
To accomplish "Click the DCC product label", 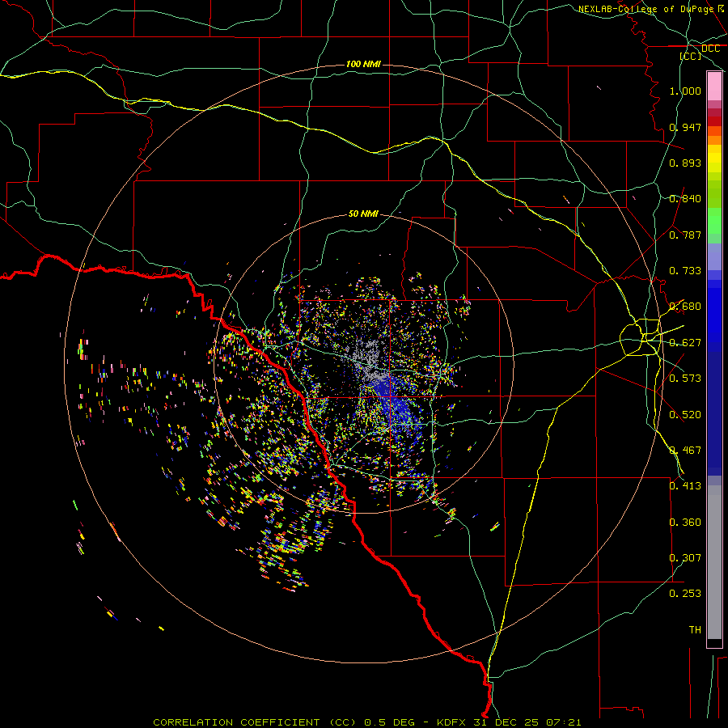I will point(710,49).
